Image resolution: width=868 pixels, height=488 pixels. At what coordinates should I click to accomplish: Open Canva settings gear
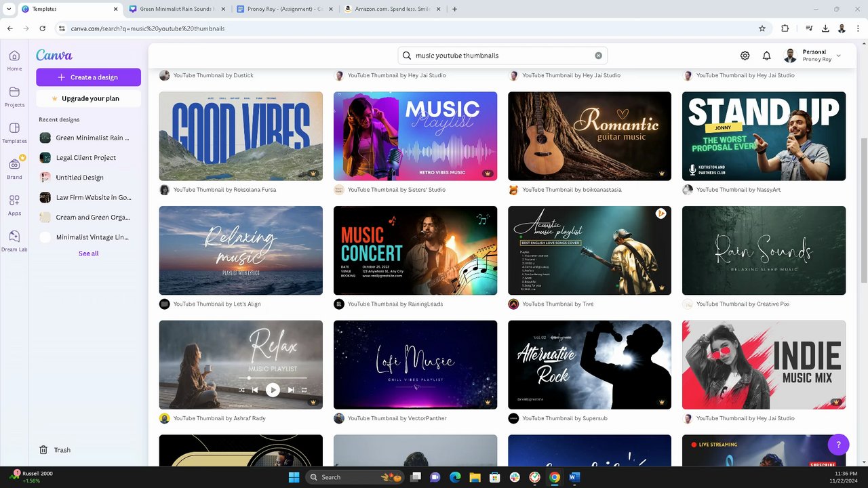(745, 56)
